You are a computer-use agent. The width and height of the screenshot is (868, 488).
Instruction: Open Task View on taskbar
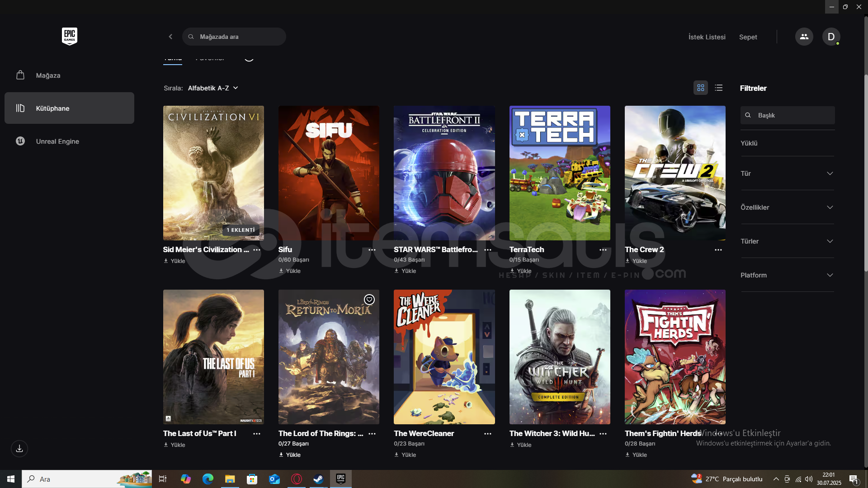tap(163, 479)
